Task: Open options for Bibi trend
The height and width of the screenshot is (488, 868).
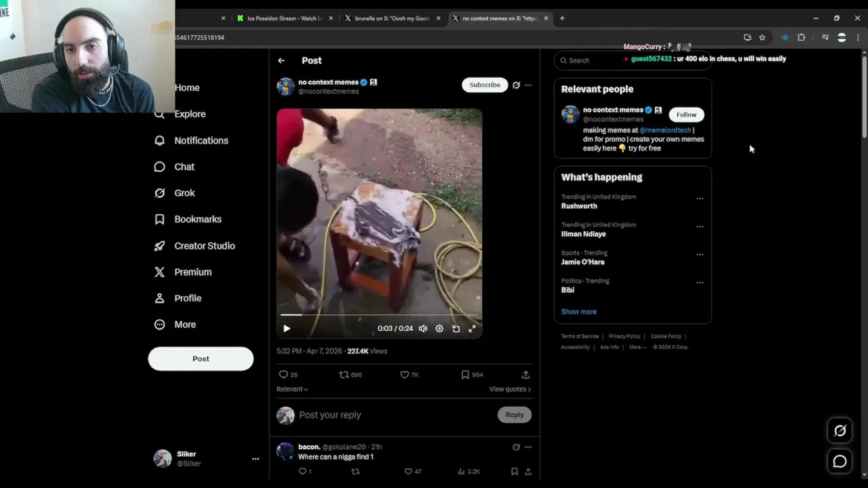Action: click(x=700, y=283)
